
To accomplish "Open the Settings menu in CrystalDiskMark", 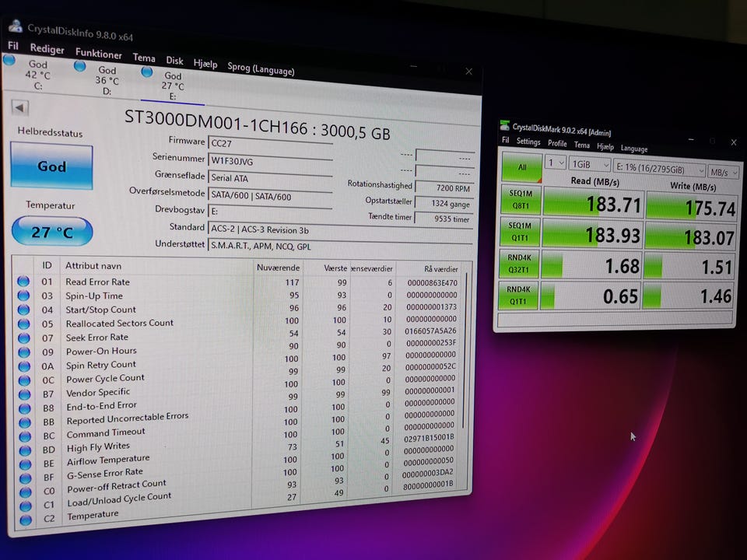I will [528, 142].
